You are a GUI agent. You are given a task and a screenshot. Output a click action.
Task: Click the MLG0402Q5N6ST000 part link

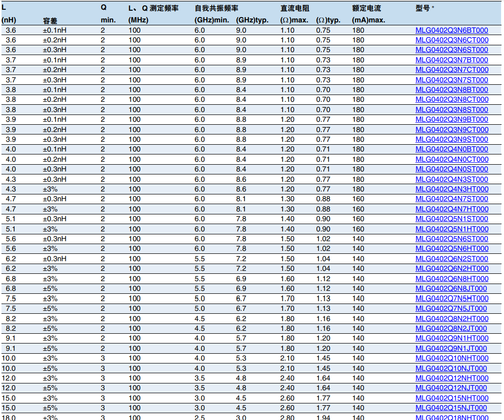pyautogui.click(x=451, y=239)
